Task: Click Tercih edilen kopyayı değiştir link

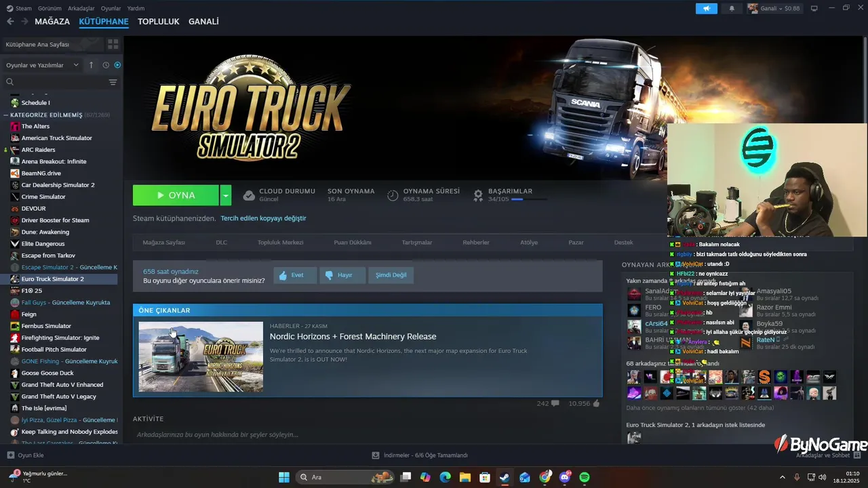Action: click(263, 218)
